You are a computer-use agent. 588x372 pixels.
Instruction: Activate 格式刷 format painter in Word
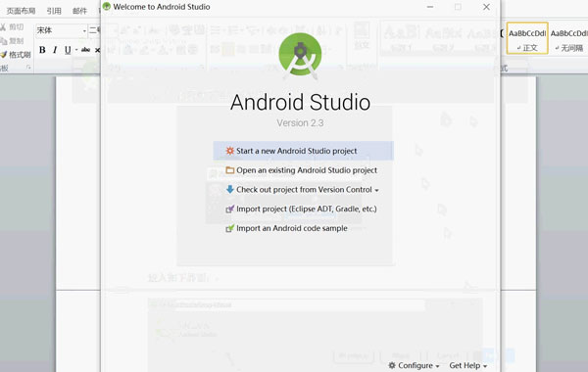16,55
